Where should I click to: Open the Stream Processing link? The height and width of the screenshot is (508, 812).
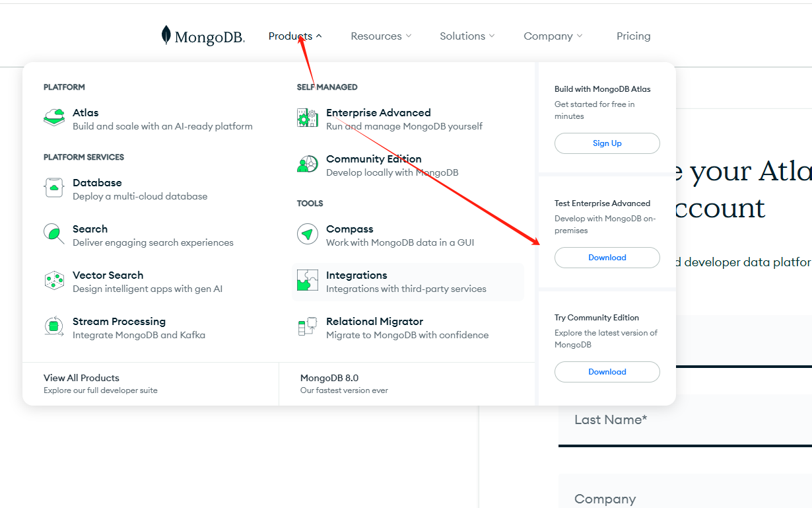coord(119,322)
